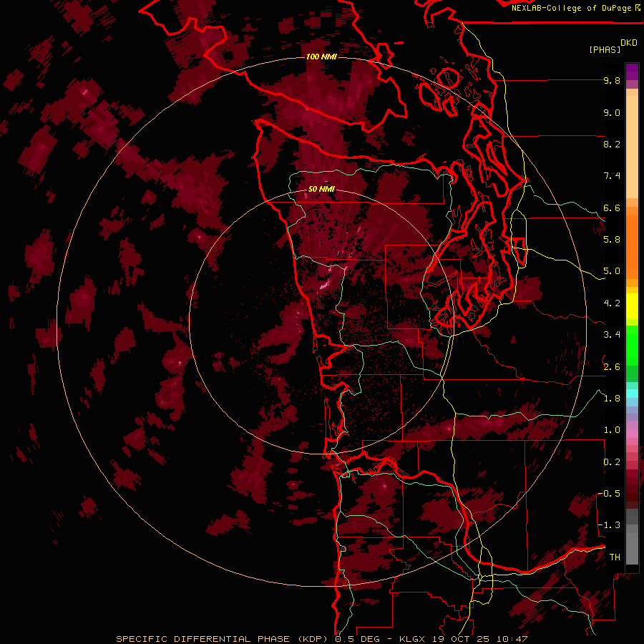Select the 9.8 scale value
644x644 pixels.
coord(612,80)
